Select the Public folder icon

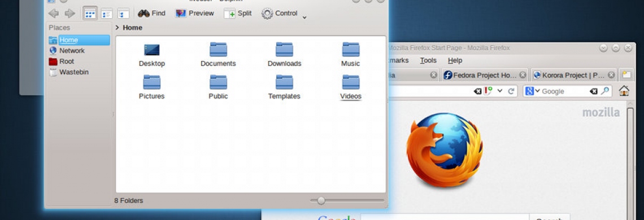(x=218, y=82)
